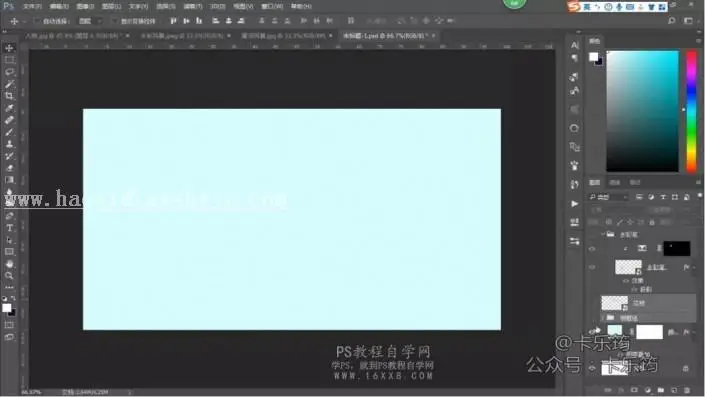
Task: Switch to the 通道 panel tab
Action: click(615, 182)
